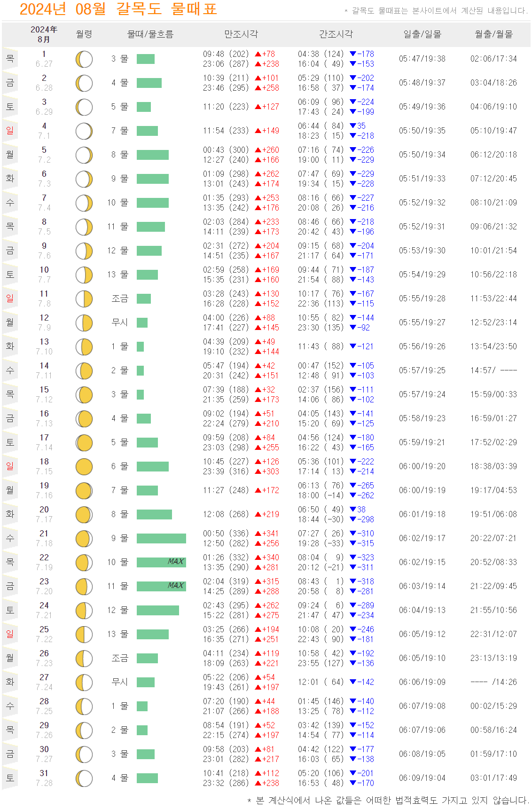Image resolution: width=532 pixels, height=809 pixels.
Task: Click the 간조시각 column header
Action: [x=336, y=34]
